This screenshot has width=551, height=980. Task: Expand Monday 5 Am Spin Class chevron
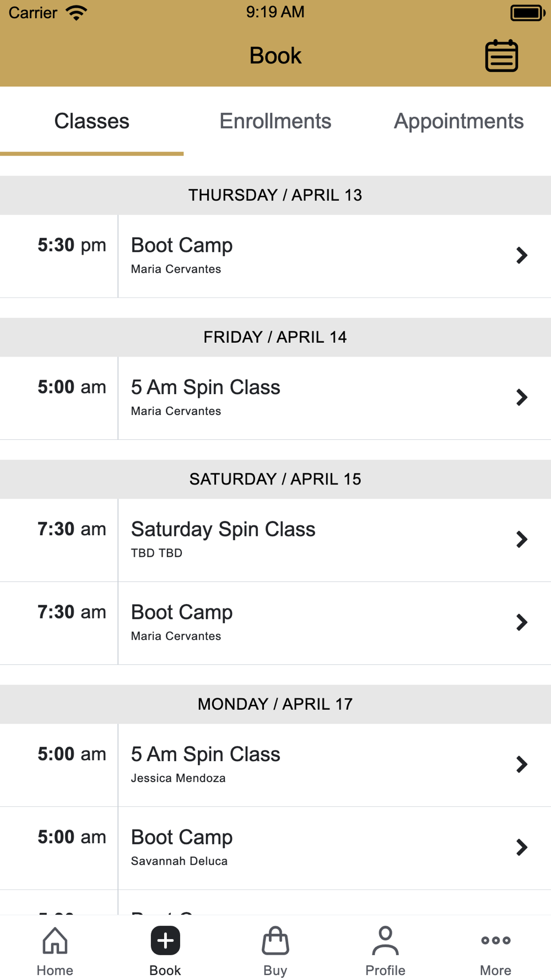[521, 764]
